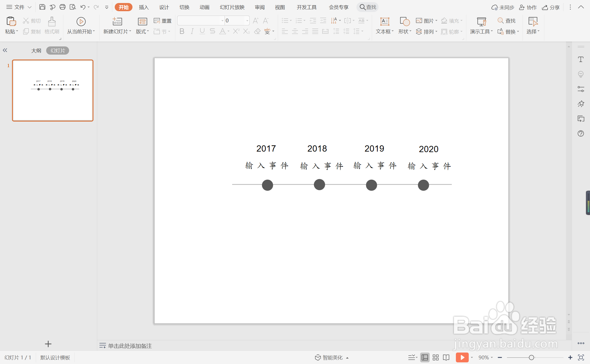Open the Insert (插入) tab
The width and height of the screenshot is (590, 364).
pyautogui.click(x=144, y=7)
